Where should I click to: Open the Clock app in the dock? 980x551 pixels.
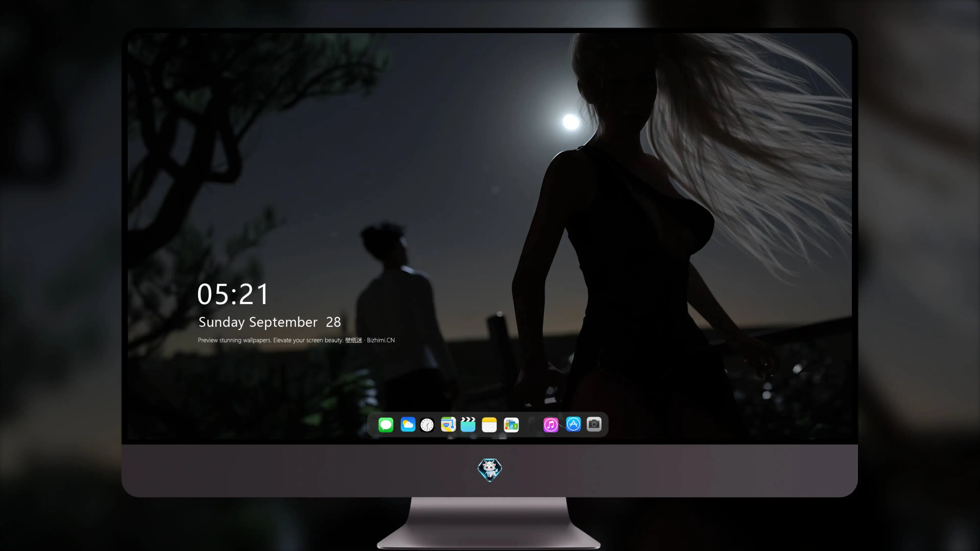click(427, 425)
